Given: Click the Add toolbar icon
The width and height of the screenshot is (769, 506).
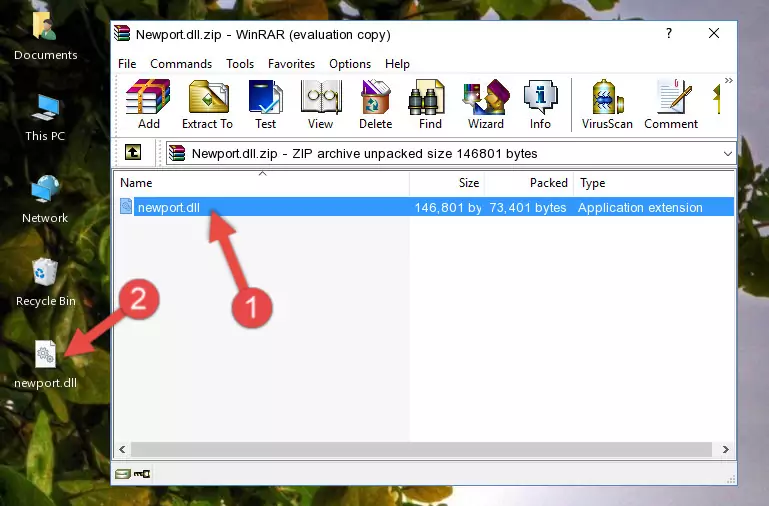Looking at the screenshot, I should [x=148, y=104].
